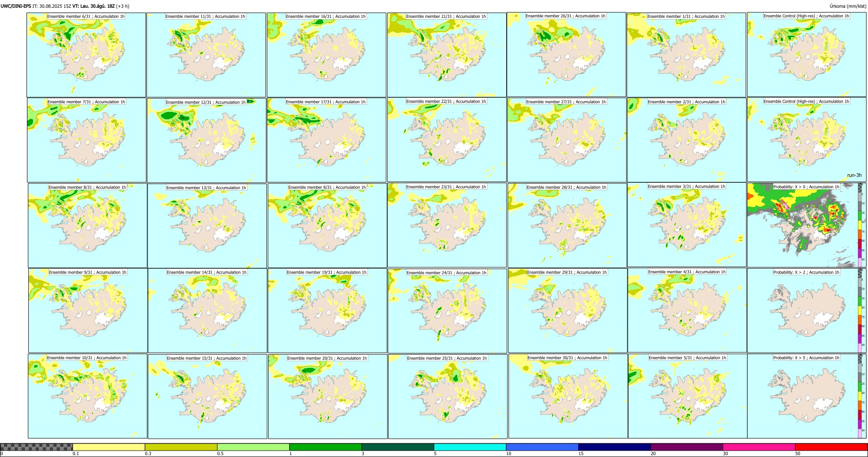Open the Ensemble member 7/31 map panel
868x457 pixels.
point(87,140)
